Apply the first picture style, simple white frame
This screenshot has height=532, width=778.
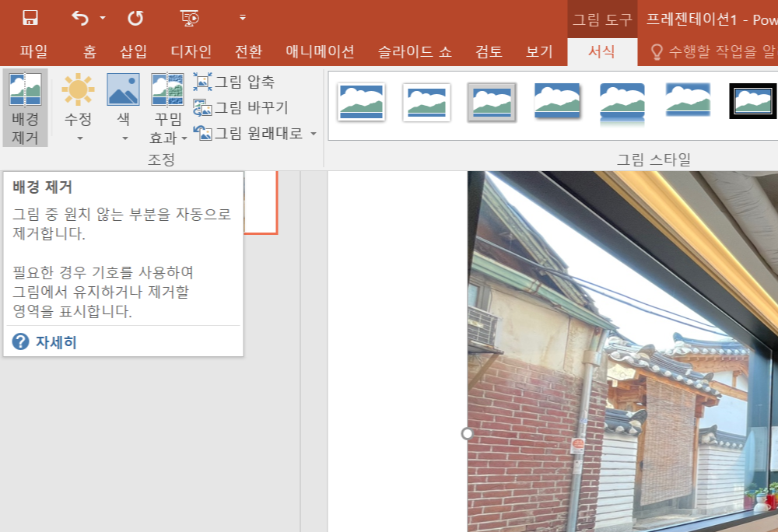pos(361,102)
